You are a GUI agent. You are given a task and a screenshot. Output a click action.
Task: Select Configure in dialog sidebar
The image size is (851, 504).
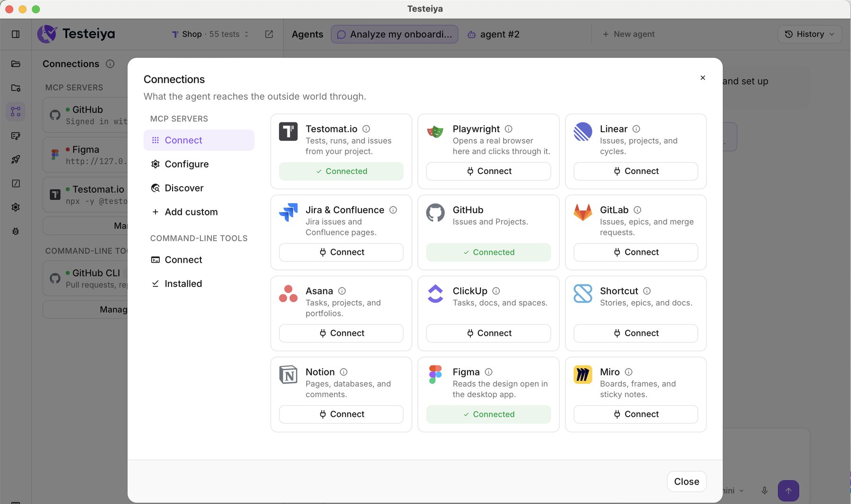point(199,164)
